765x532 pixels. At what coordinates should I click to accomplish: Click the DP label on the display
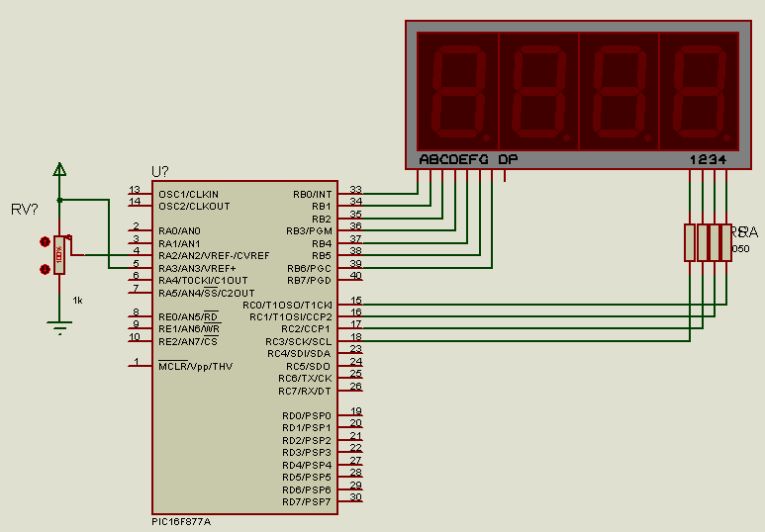[508, 159]
